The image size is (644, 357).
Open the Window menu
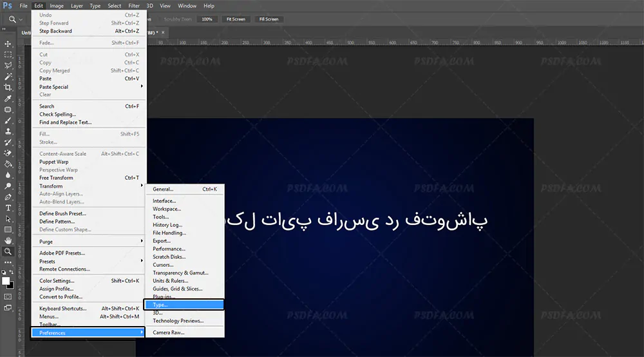tap(187, 6)
